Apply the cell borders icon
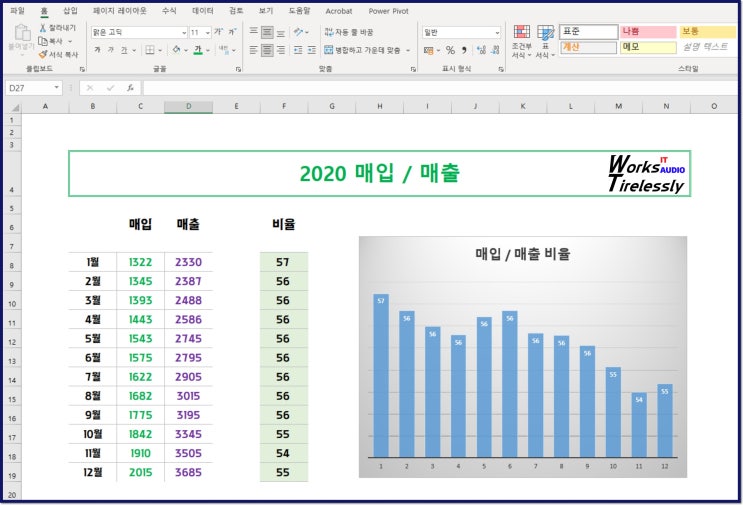Screen dimensions: 743x505 [x=150, y=50]
